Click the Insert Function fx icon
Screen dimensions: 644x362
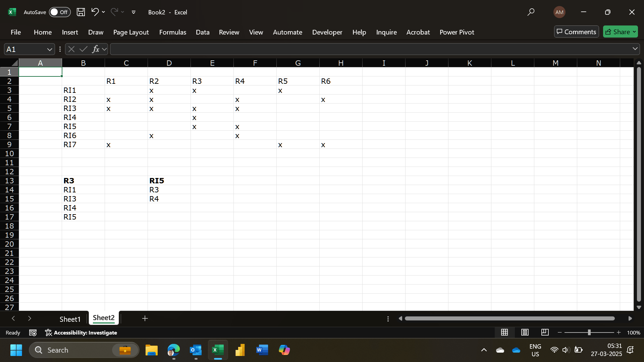96,49
